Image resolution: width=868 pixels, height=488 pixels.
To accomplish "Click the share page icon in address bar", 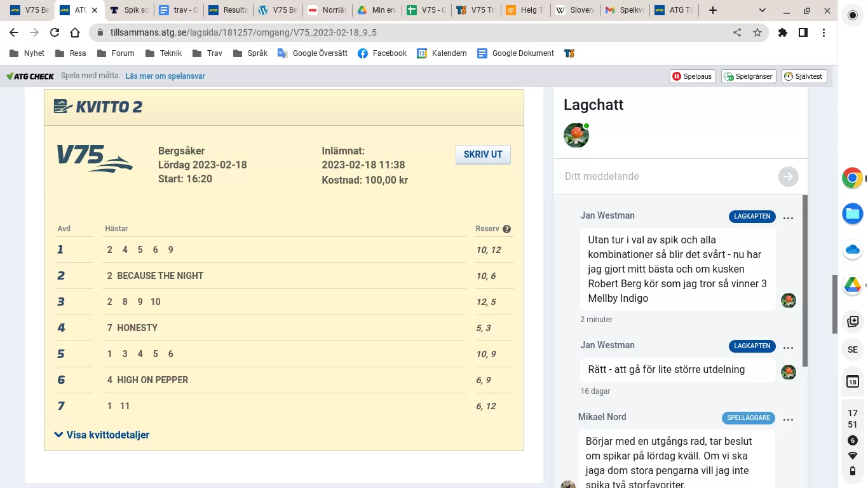I will pos(737,32).
